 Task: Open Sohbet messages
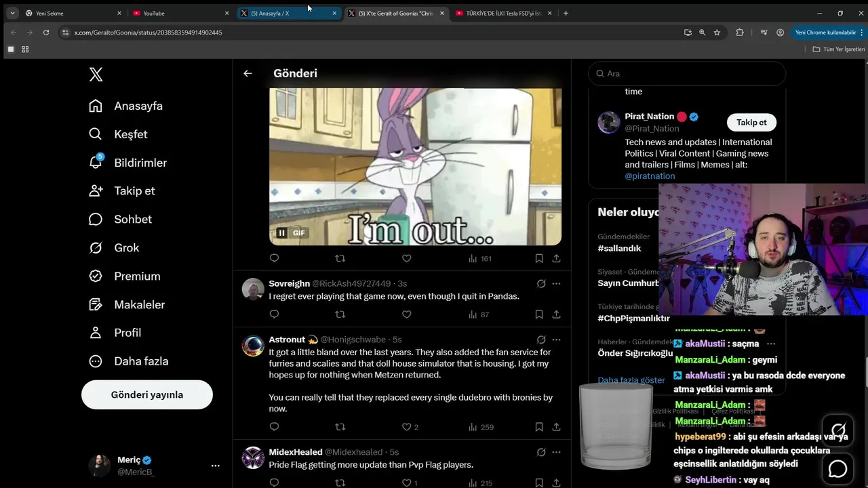121,219
